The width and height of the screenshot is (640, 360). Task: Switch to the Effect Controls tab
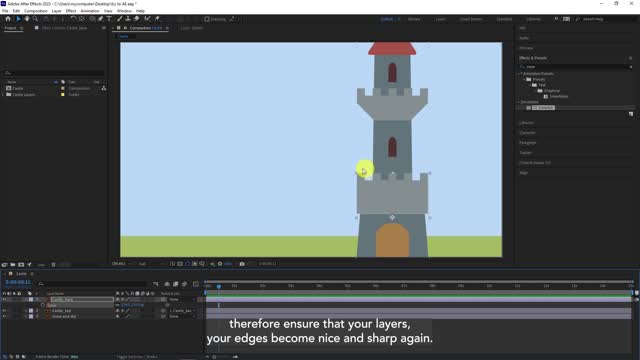point(64,28)
